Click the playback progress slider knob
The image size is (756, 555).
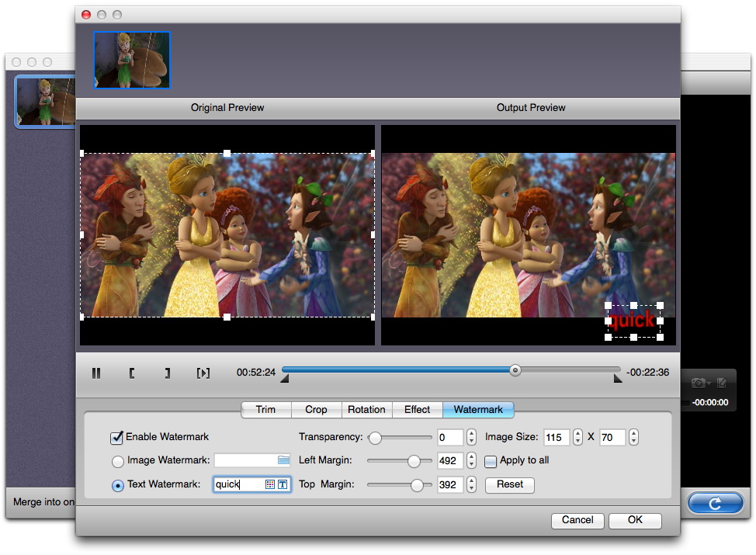coord(515,370)
